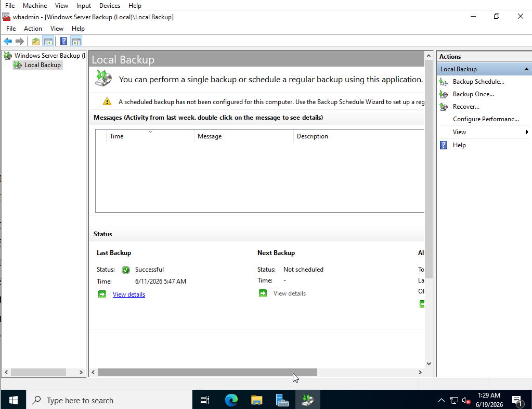This screenshot has height=409, width=532.
Task: Click the network tray icon
Action: (x=453, y=401)
